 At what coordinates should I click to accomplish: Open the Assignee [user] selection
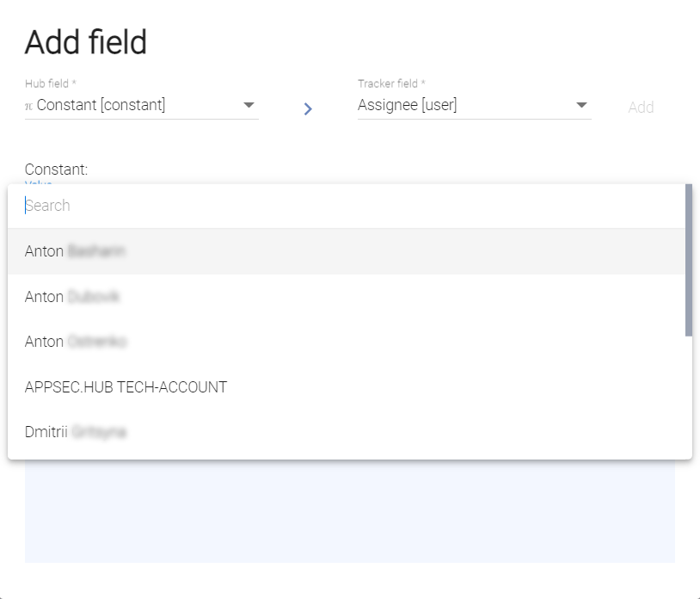408,105
